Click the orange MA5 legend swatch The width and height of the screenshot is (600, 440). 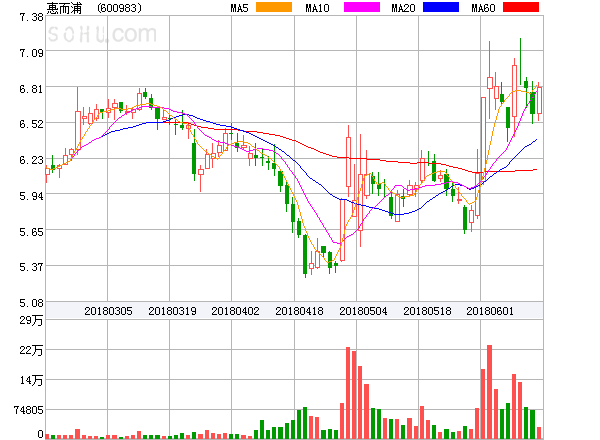[274, 7]
